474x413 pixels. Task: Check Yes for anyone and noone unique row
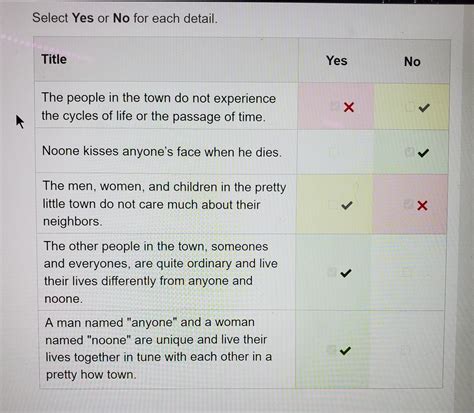pyautogui.click(x=331, y=350)
